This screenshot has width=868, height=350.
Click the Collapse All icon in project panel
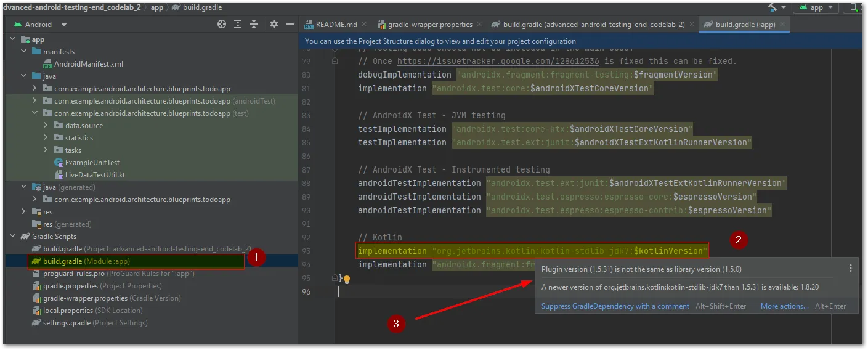click(x=254, y=24)
